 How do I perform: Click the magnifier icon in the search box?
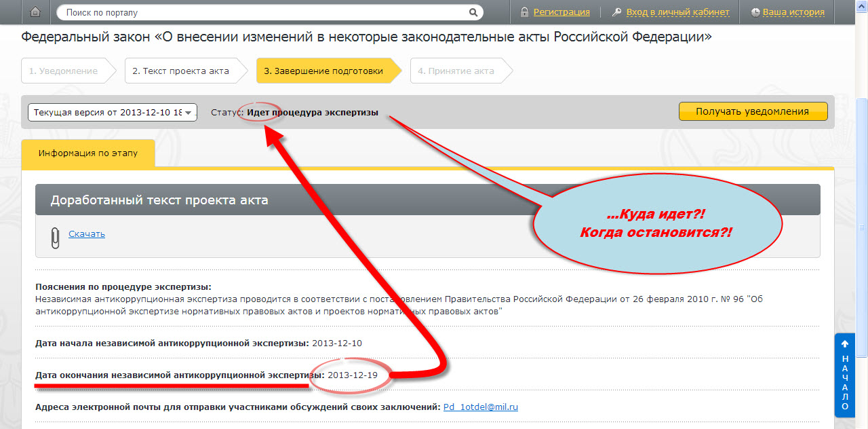473,12
